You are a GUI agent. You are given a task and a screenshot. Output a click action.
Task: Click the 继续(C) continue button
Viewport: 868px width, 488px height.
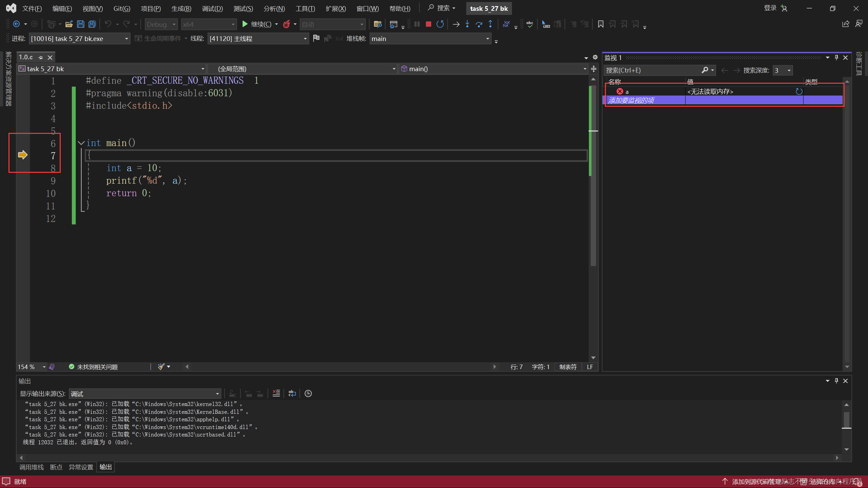pos(257,24)
